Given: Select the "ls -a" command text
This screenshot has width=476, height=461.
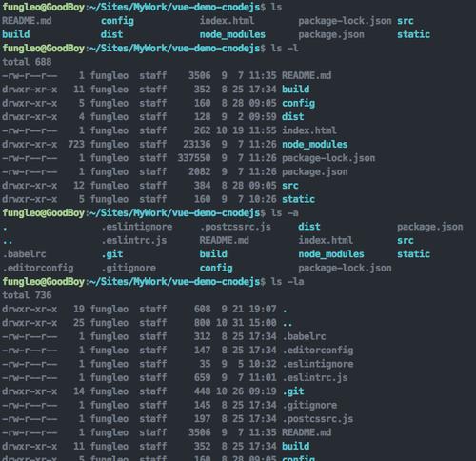Looking at the screenshot, I should coord(285,212).
